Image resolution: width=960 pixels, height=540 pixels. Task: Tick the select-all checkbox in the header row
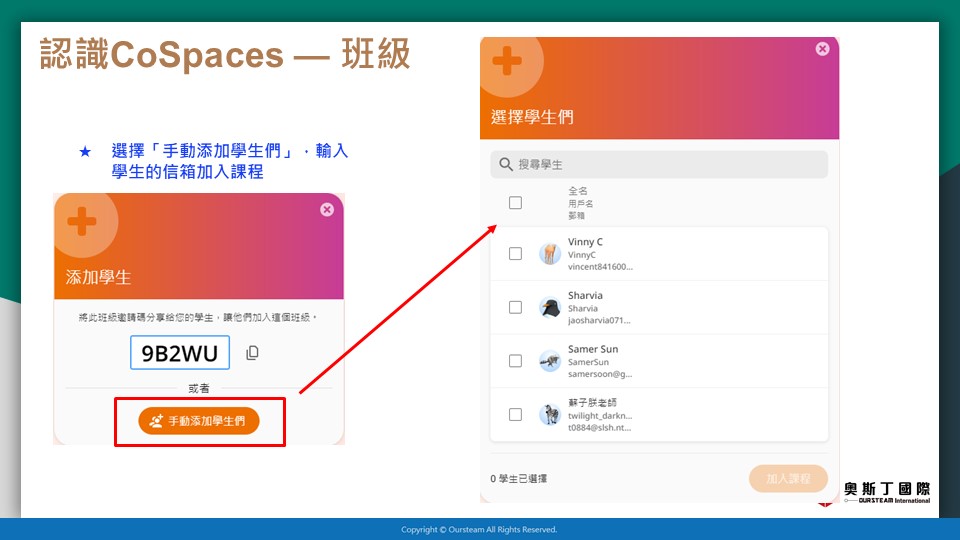[516, 203]
